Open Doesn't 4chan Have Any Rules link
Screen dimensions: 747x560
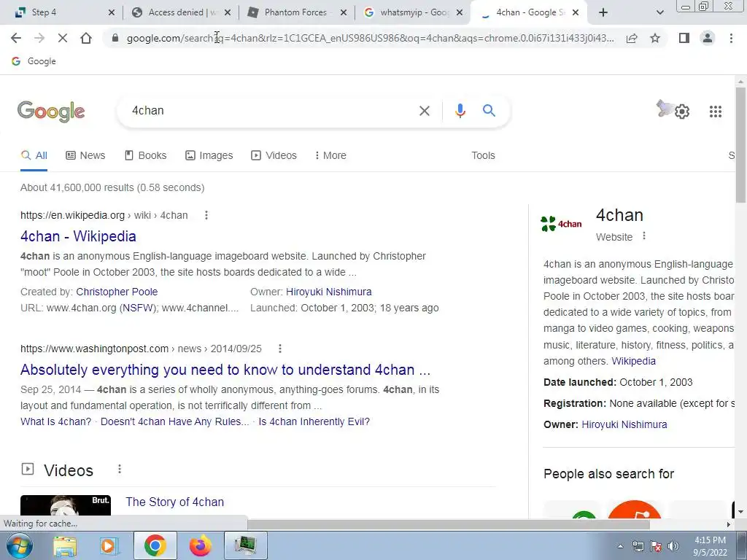click(175, 421)
